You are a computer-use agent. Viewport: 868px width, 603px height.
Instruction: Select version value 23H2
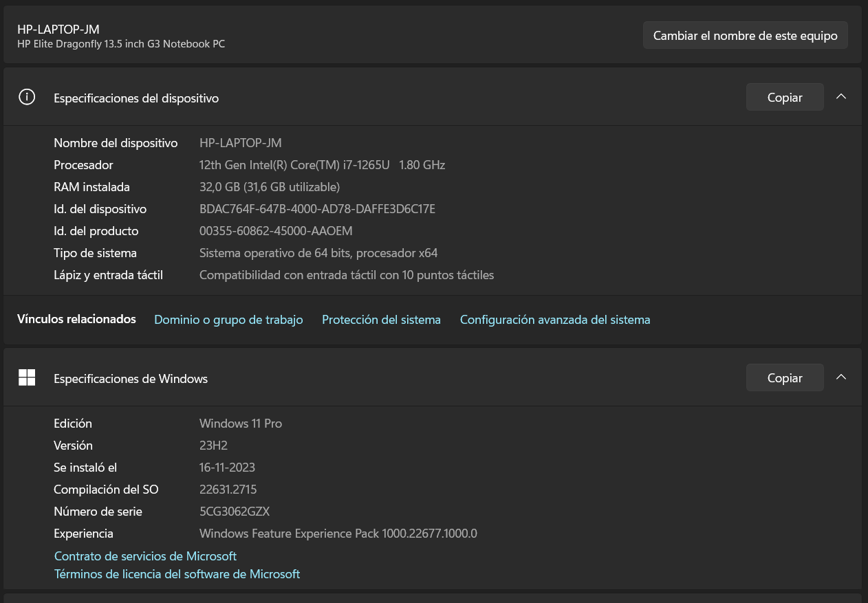pos(213,446)
